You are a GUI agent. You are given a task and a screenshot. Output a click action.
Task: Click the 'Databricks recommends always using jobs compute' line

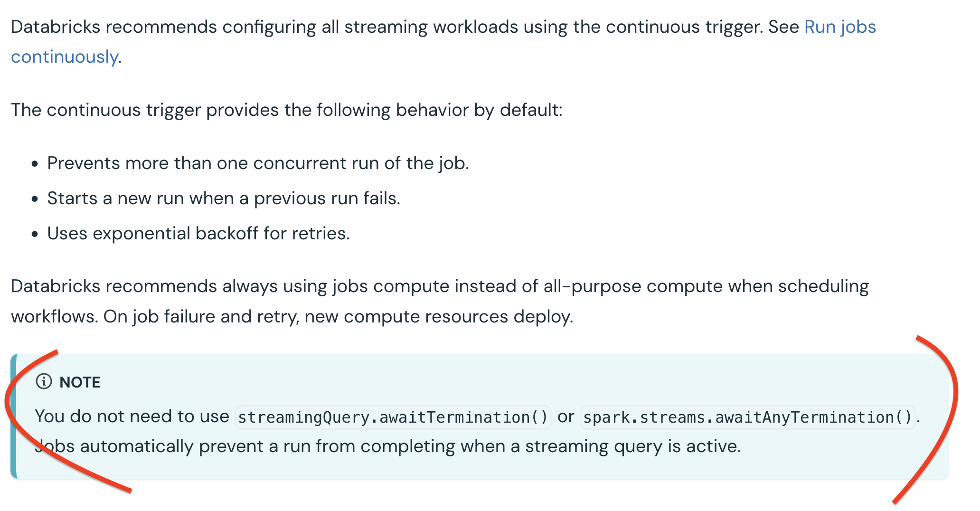[x=439, y=286]
